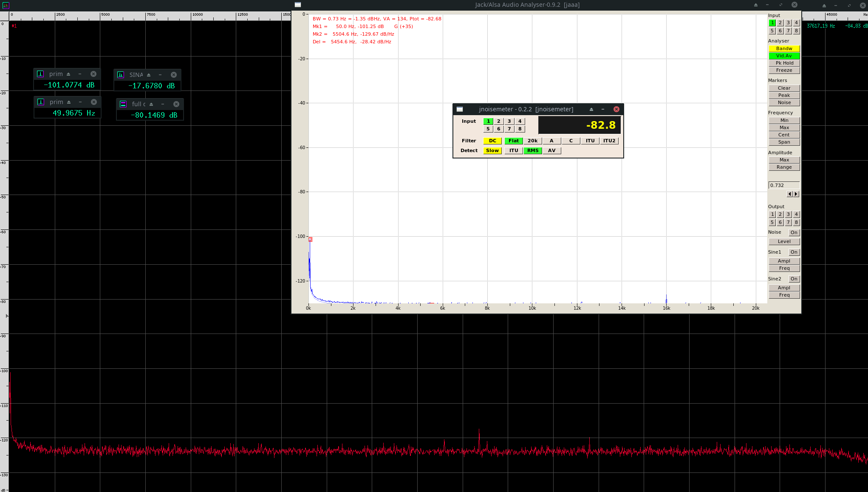Shade the prim 49.9675 Hz window
The height and width of the screenshot is (492, 868).
[x=69, y=102]
